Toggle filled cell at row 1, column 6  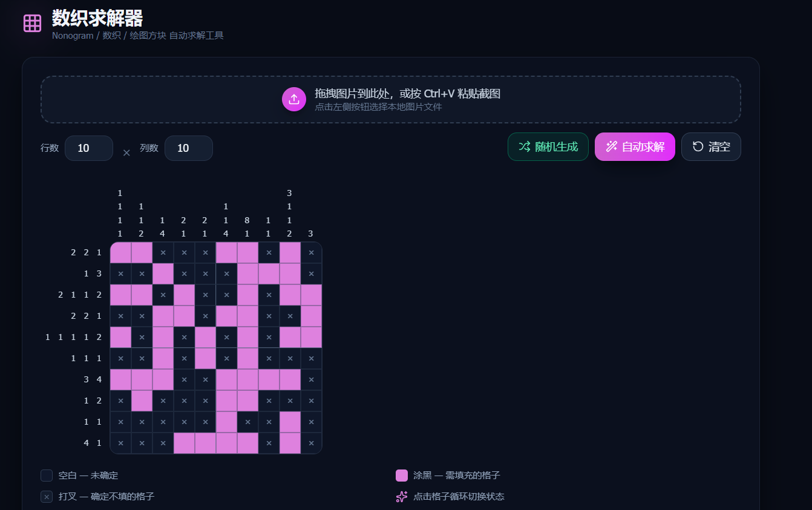226,252
